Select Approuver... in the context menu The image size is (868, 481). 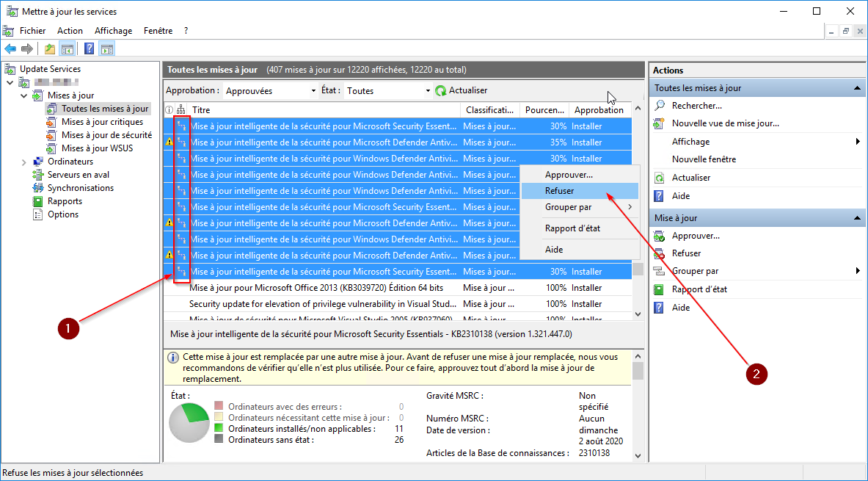coord(569,175)
